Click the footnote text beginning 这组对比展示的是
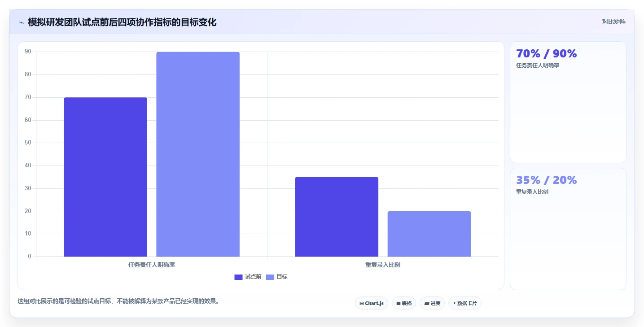Viewport: 644px width, 327px height. coord(119,301)
